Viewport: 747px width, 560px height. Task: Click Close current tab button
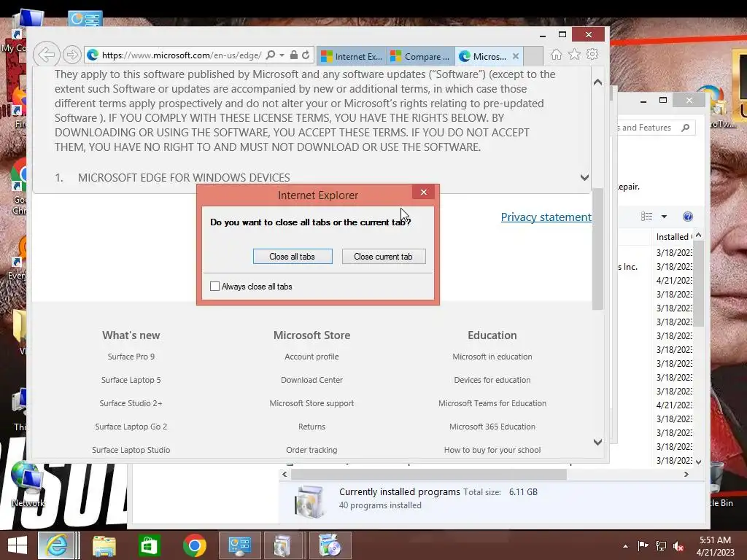(x=384, y=256)
